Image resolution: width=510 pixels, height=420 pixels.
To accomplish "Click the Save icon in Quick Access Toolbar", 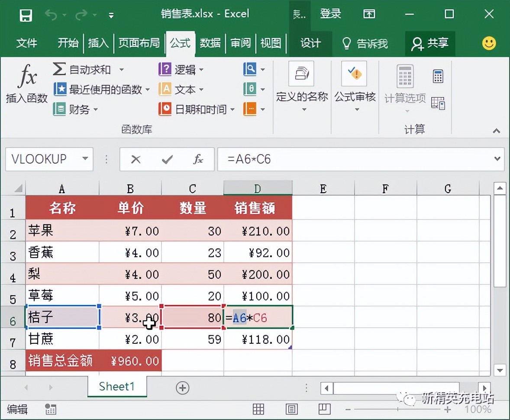I will 26,14.
